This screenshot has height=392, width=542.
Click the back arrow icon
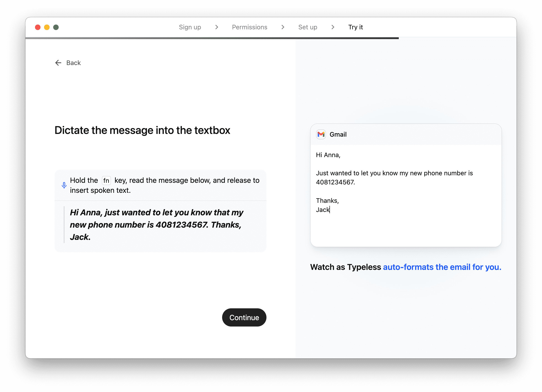(58, 63)
